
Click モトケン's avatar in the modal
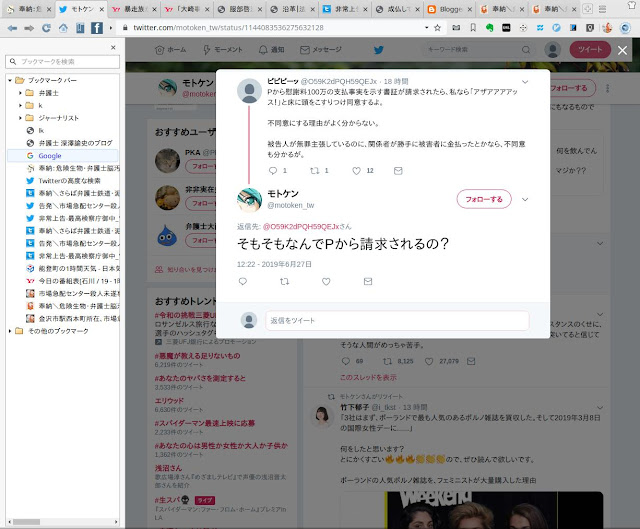click(x=249, y=200)
